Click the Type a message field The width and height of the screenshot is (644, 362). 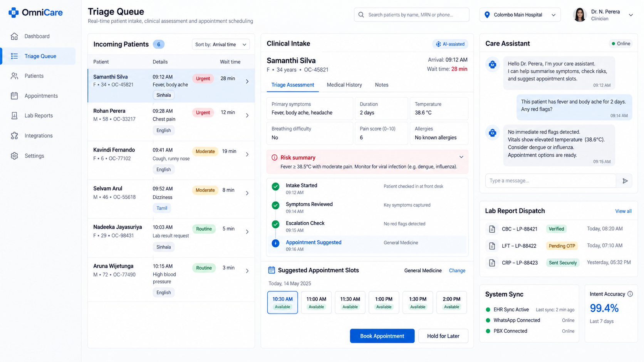point(551,181)
